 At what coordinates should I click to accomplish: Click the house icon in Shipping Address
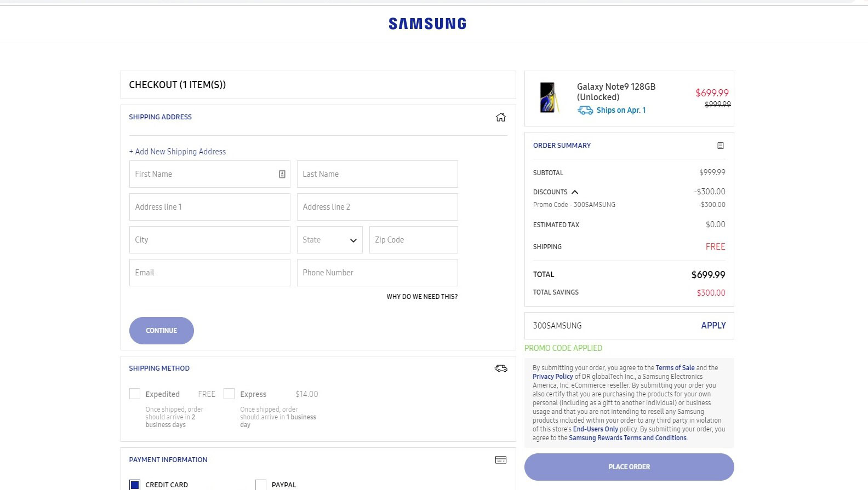[500, 117]
